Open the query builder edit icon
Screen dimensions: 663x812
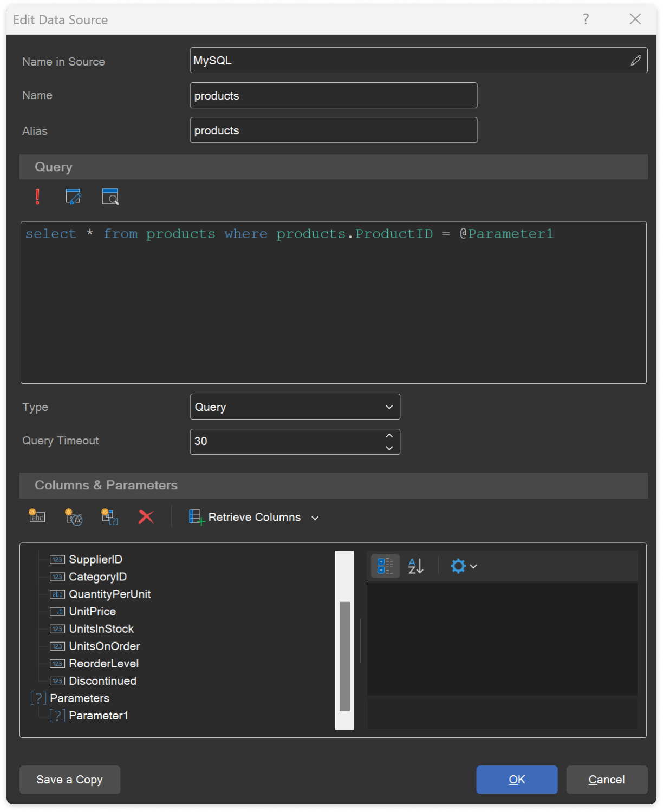(74, 197)
